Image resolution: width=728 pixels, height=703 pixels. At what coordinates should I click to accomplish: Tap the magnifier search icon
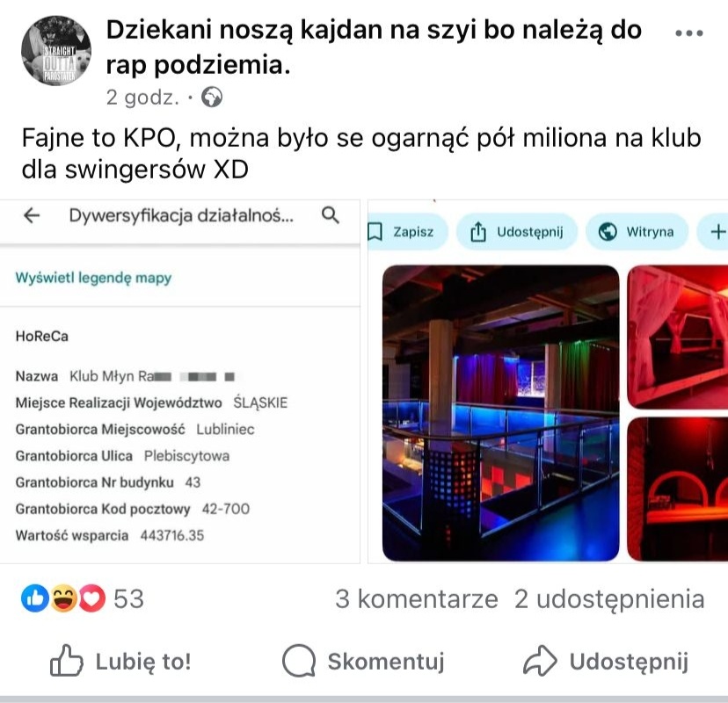pos(330,215)
